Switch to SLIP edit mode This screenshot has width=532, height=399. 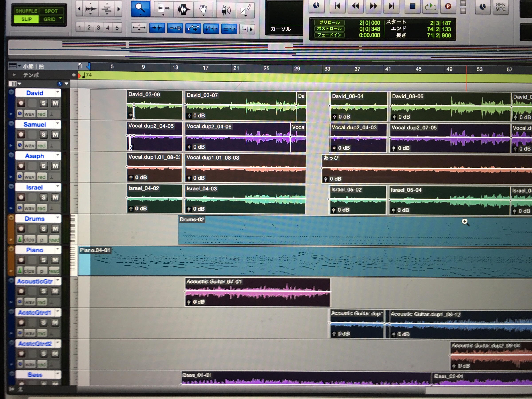(x=26, y=19)
